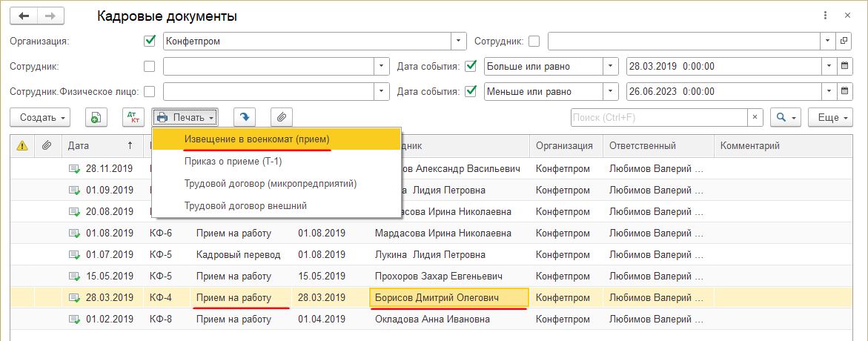Screen dimensions: 868x341
Task: Clear the search field with X
Action: tap(755, 117)
